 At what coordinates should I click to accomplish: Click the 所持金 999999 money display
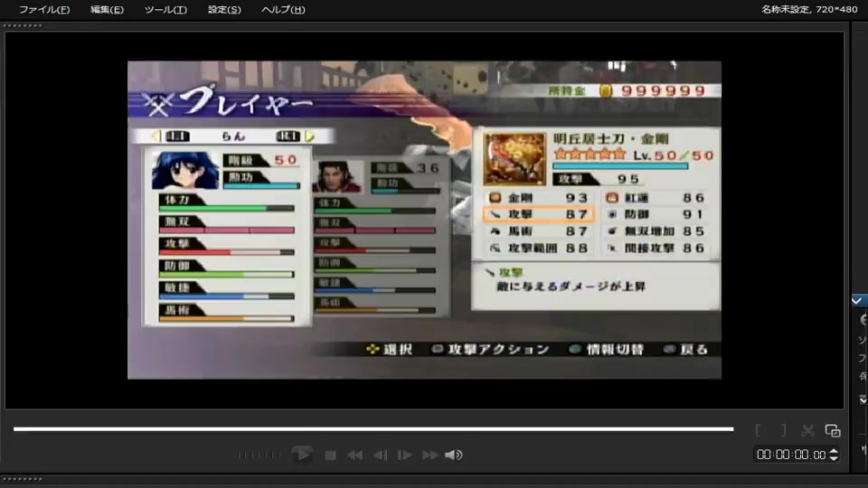(627, 90)
